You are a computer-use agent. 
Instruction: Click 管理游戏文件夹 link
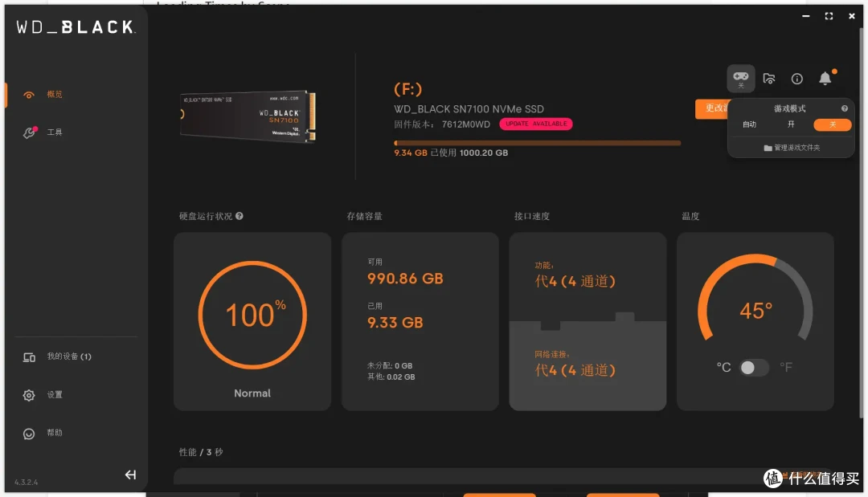(x=792, y=148)
